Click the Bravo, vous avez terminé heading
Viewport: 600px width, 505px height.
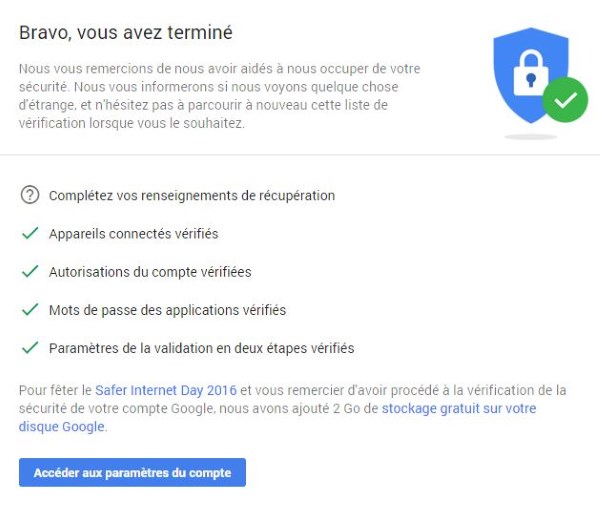[126, 33]
